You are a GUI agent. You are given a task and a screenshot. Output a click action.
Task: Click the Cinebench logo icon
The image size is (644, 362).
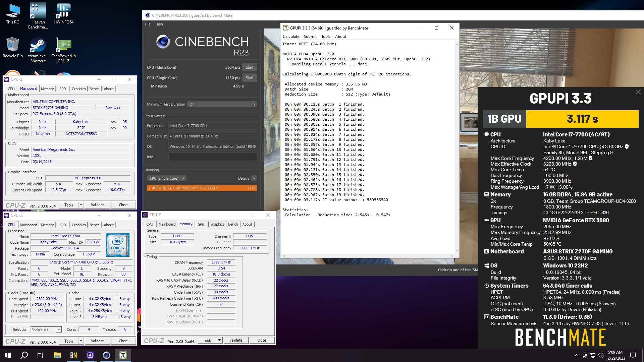163,42
